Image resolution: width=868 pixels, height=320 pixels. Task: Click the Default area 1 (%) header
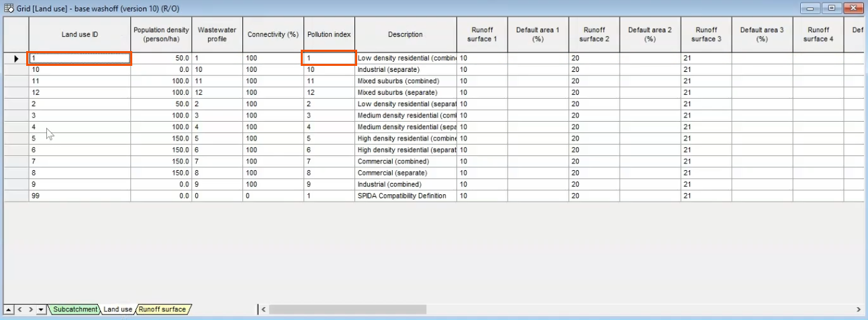538,35
